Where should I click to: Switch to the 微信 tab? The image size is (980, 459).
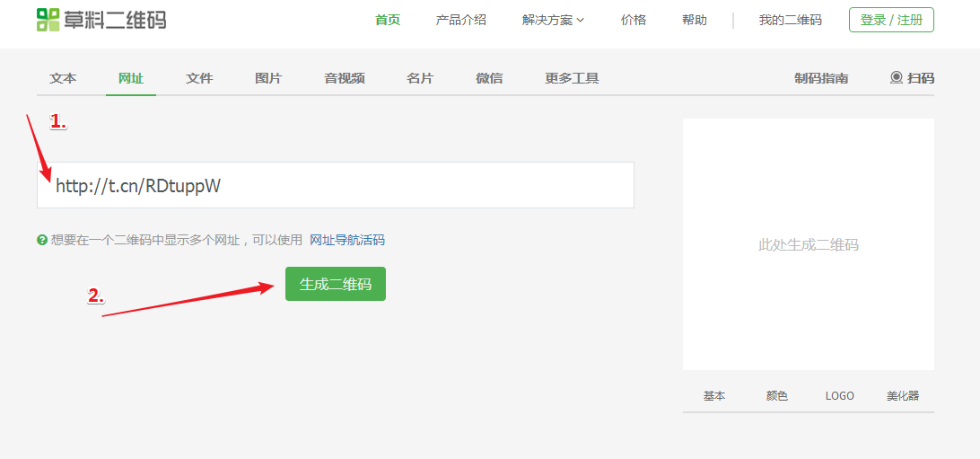tap(489, 79)
